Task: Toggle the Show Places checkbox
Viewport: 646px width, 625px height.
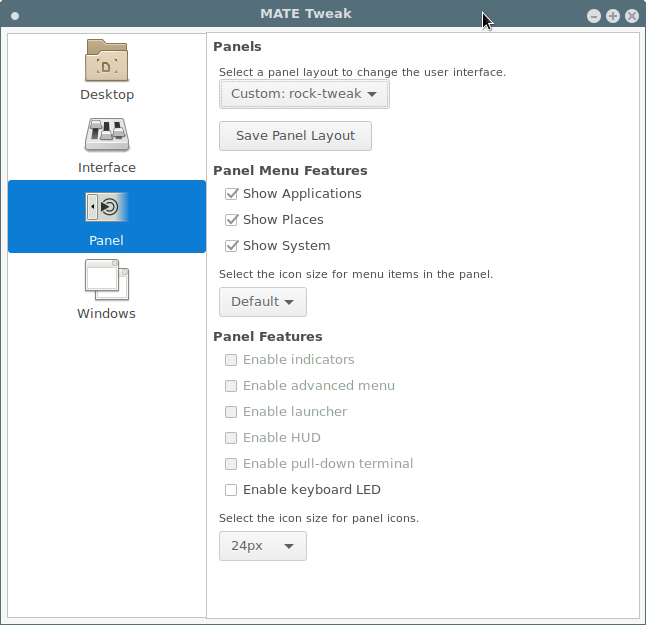Action: click(x=231, y=220)
